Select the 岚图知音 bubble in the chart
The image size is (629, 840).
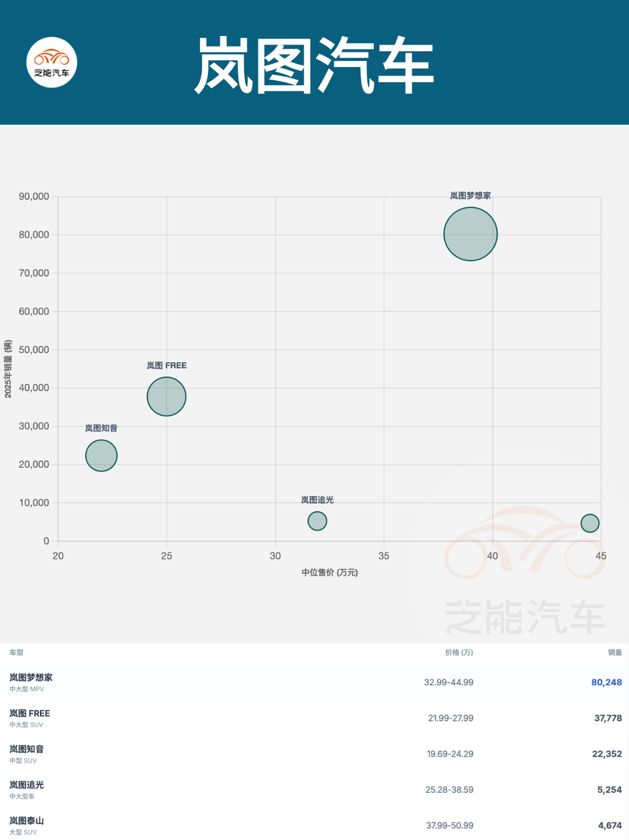101,455
